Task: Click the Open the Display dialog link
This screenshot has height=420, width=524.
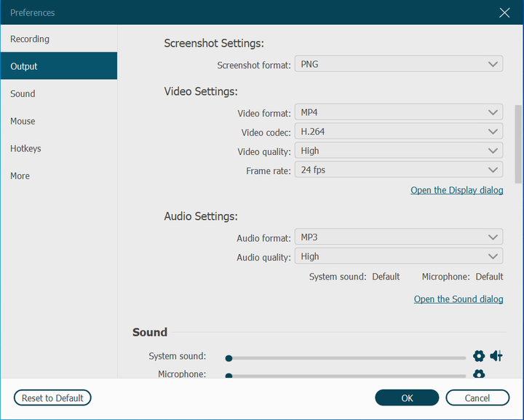Action: [x=456, y=190]
